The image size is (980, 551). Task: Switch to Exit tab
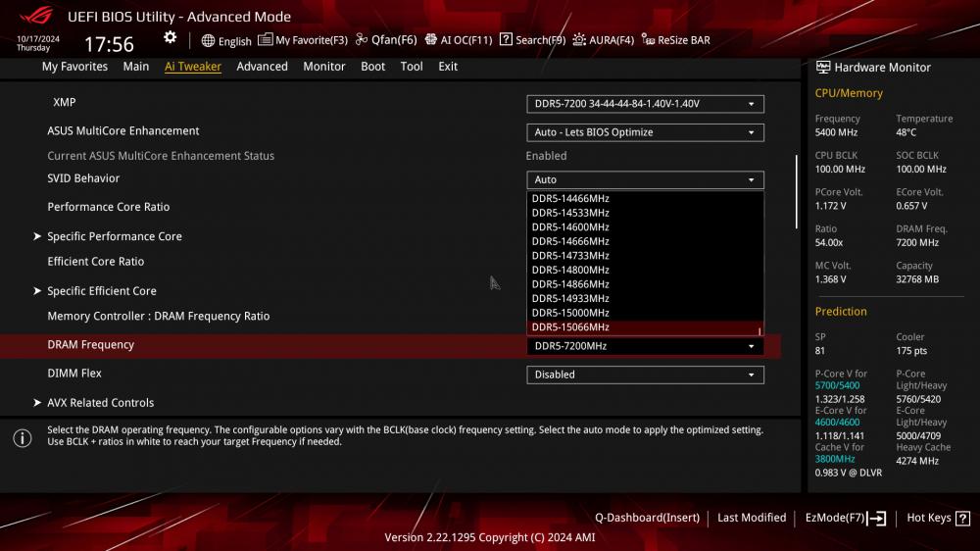pyautogui.click(x=448, y=67)
